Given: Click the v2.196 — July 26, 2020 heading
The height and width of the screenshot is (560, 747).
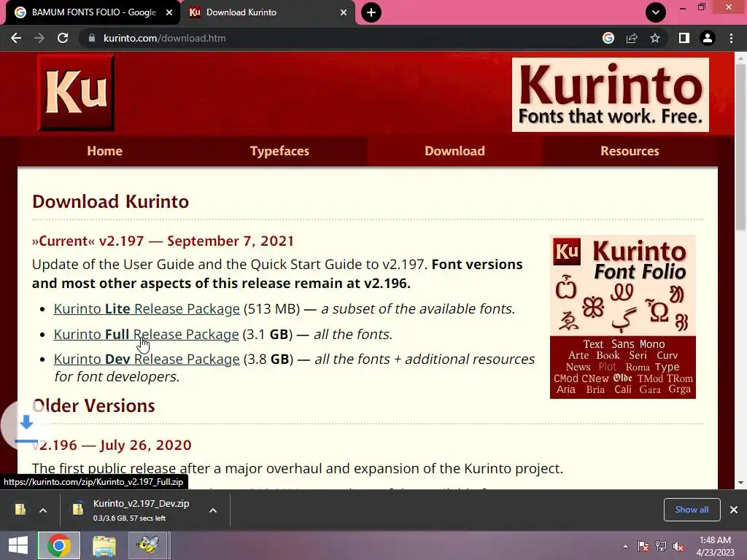Looking at the screenshot, I should pos(112,445).
